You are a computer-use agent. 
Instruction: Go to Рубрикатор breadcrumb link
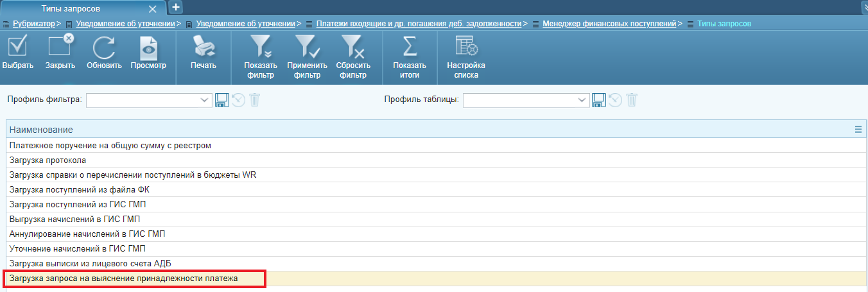[x=33, y=24]
